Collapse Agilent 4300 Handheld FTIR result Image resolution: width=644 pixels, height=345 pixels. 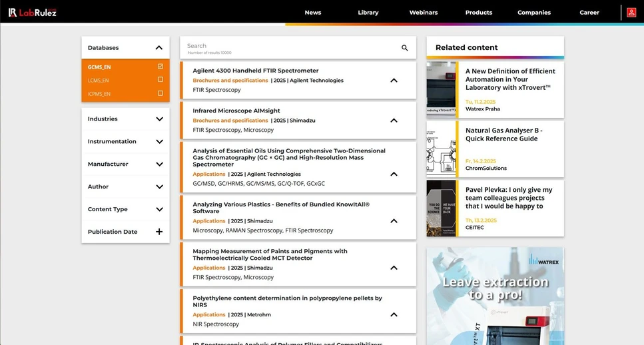point(394,81)
